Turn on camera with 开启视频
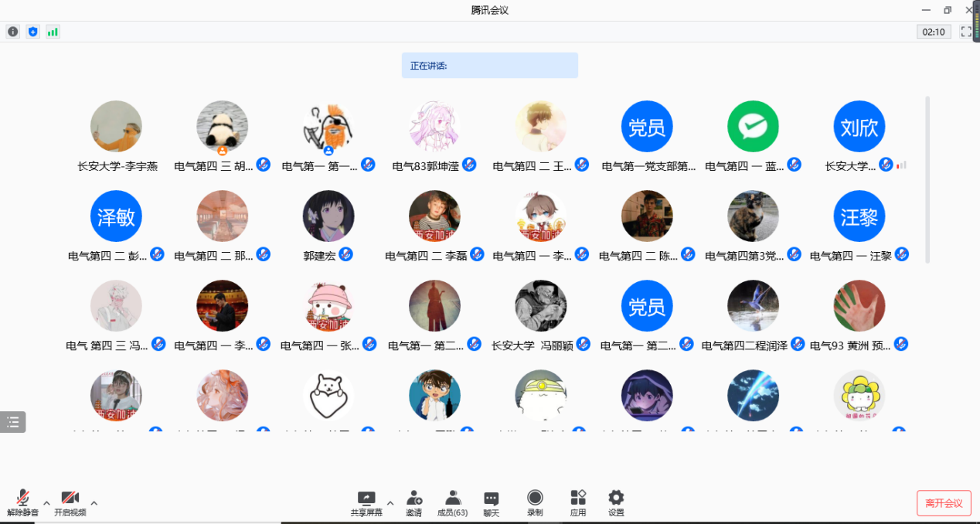The image size is (980, 524). 70,502
